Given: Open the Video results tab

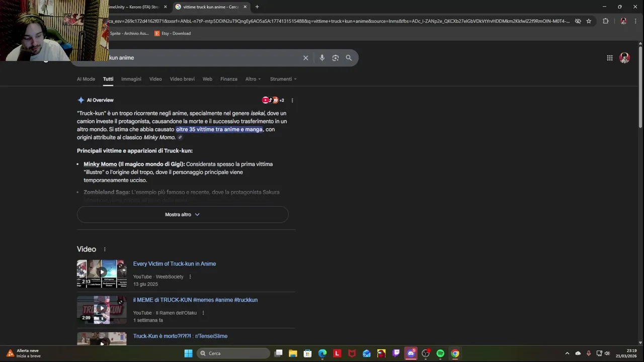Looking at the screenshot, I should coord(155,79).
